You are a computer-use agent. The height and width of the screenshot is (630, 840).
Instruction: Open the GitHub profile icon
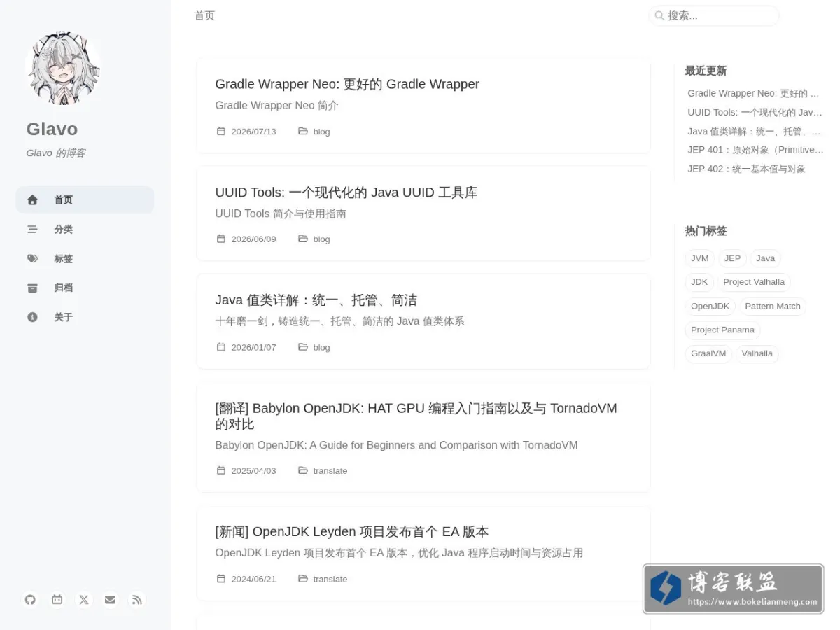(x=30, y=600)
